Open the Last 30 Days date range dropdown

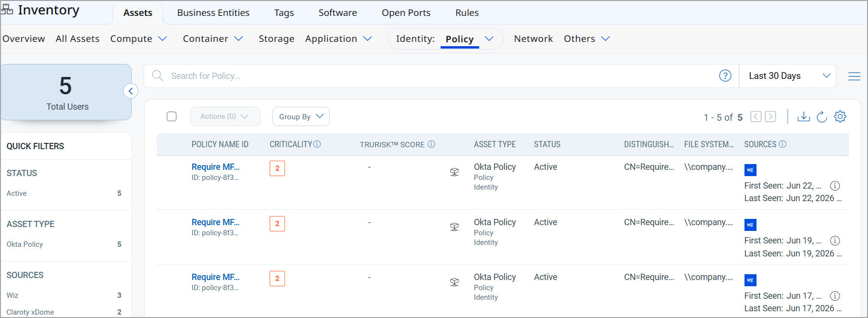pos(787,76)
